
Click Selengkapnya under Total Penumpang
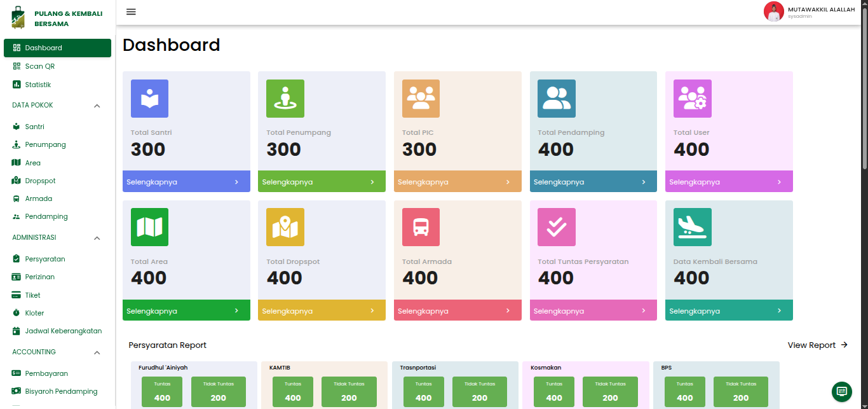click(x=322, y=182)
